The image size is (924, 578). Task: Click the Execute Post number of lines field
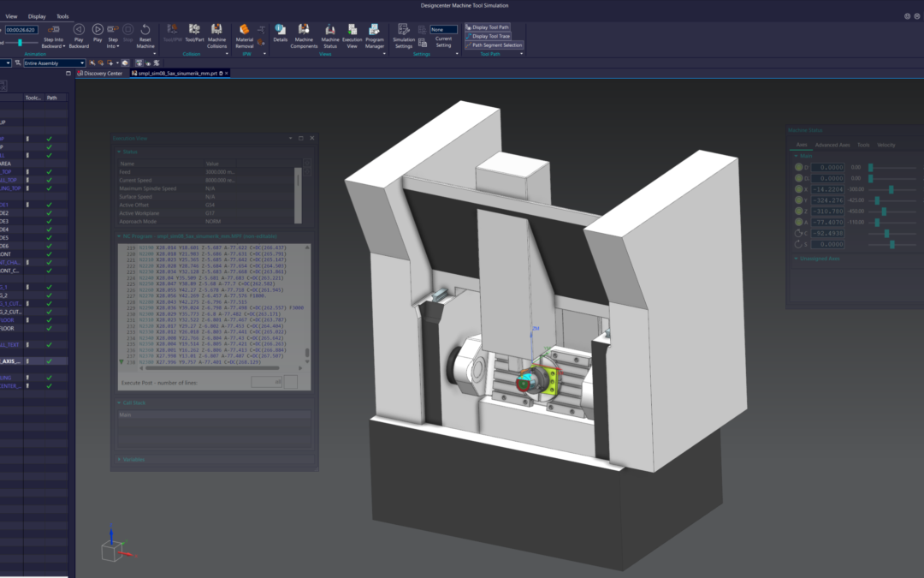click(x=265, y=382)
